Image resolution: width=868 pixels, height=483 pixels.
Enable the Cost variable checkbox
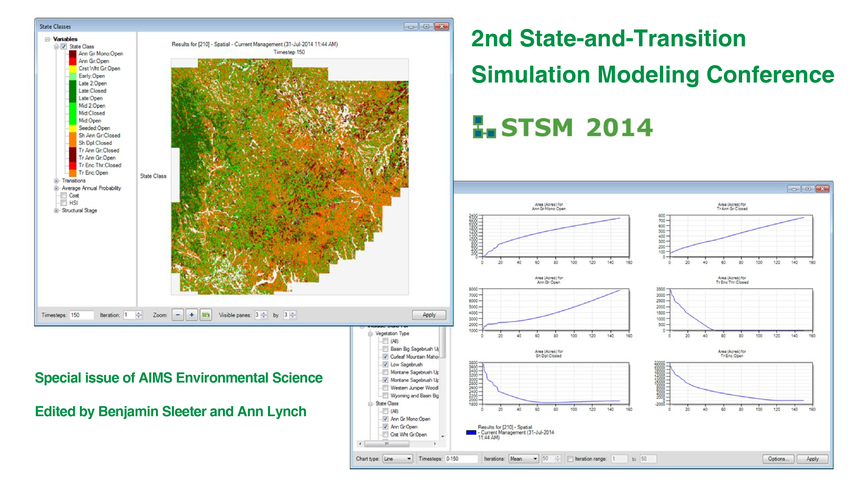[64, 195]
